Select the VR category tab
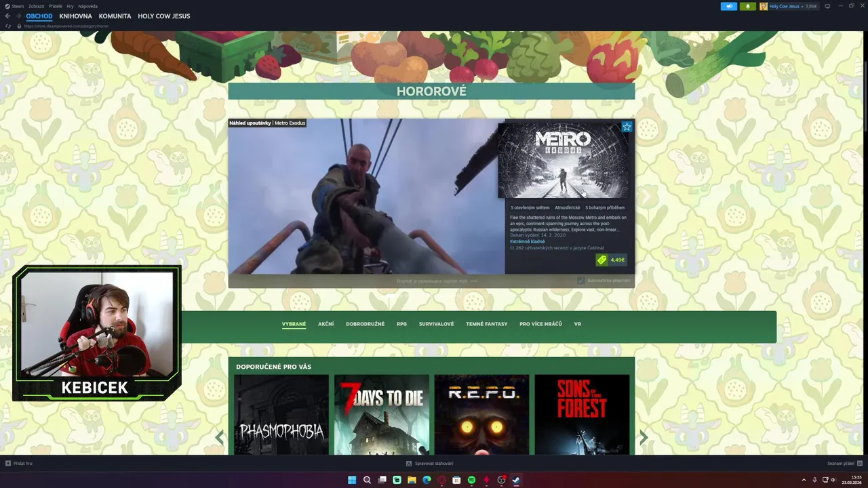 click(578, 324)
